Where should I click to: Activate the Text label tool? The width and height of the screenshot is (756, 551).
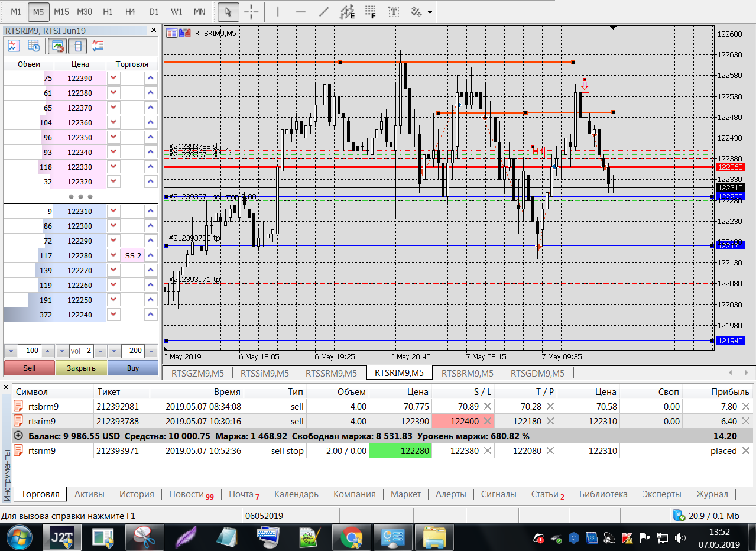392,11
